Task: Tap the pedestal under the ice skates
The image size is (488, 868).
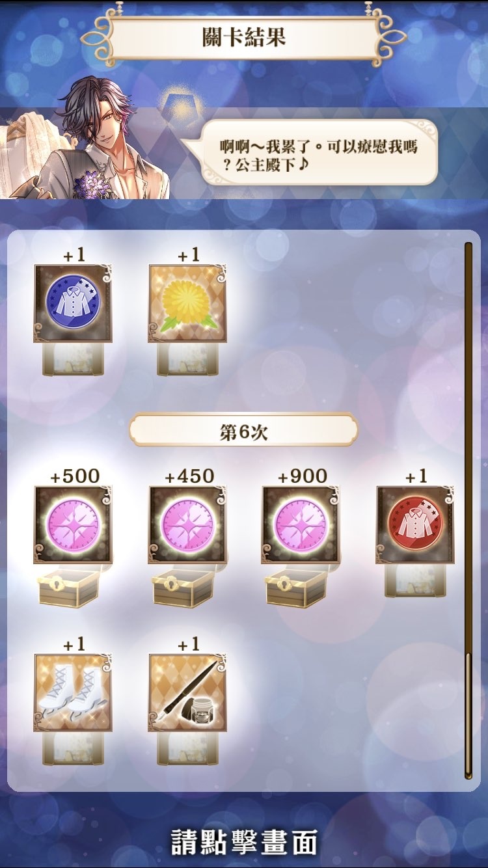Action: (x=73, y=748)
